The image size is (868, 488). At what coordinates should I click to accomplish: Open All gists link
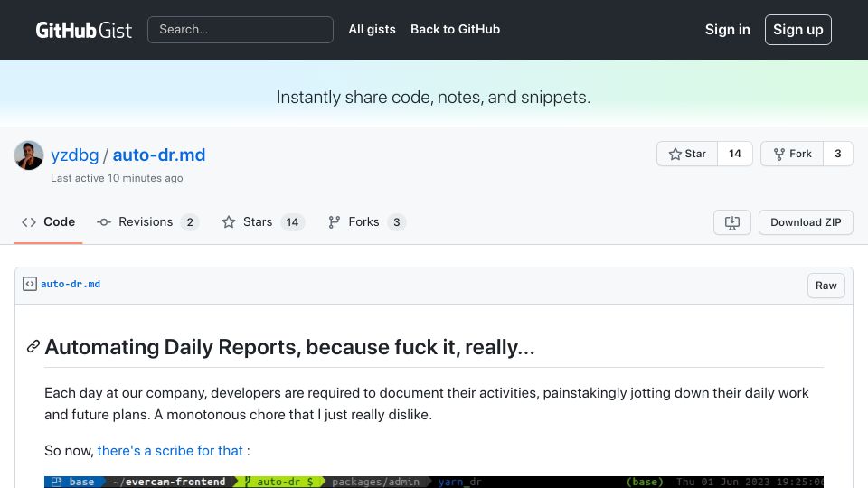click(372, 29)
